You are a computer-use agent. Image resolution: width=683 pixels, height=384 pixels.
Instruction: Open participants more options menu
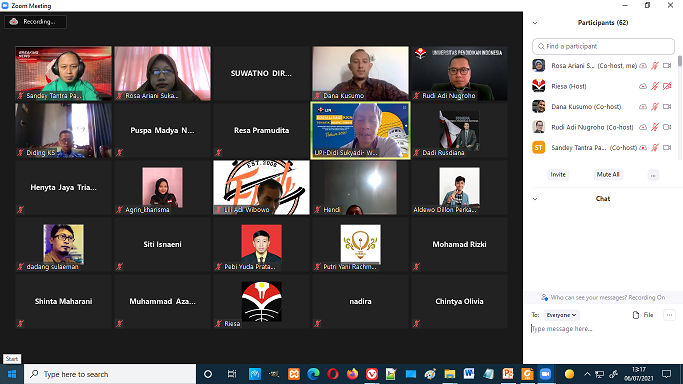653,175
